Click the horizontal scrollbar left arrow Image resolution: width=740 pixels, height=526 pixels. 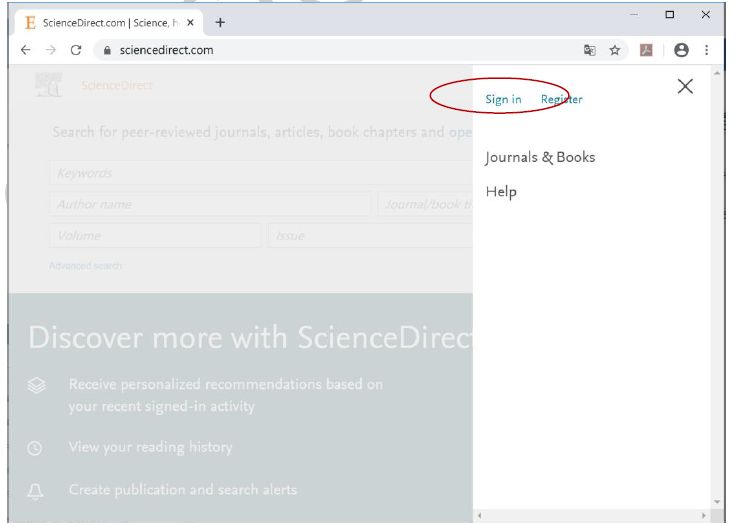pyautogui.click(x=479, y=516)
